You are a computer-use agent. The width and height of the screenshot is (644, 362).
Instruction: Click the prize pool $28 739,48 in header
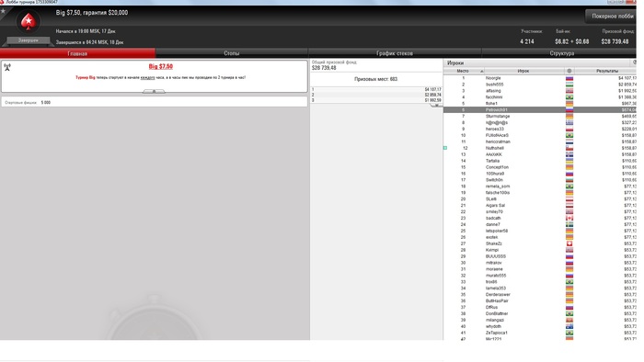click(615, 41)
